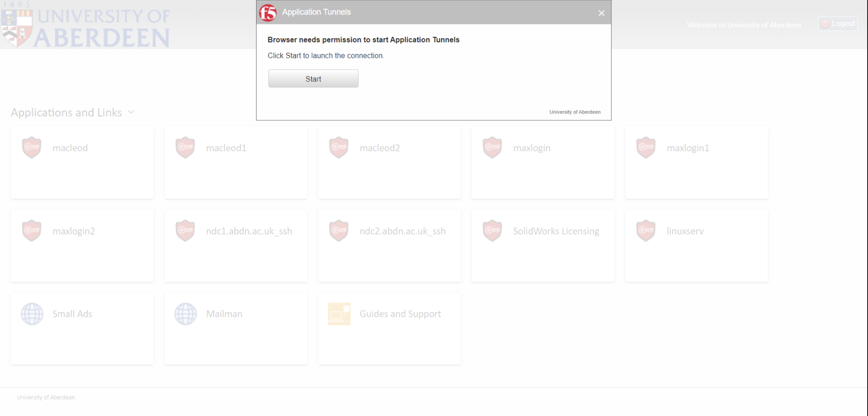The width and height of the screenshot is (868, 416).
Task: Click the maxlogin shield icon
Action: [492, 148]
